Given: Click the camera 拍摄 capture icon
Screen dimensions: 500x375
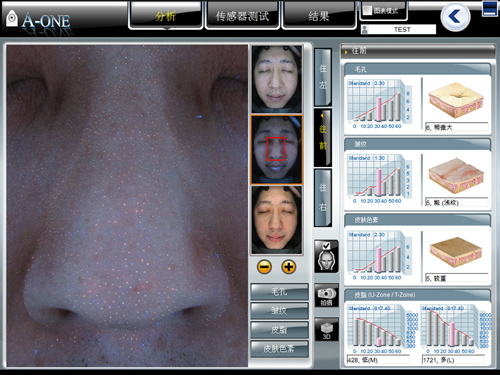Looking at the screenshot, I should (326, 296).
